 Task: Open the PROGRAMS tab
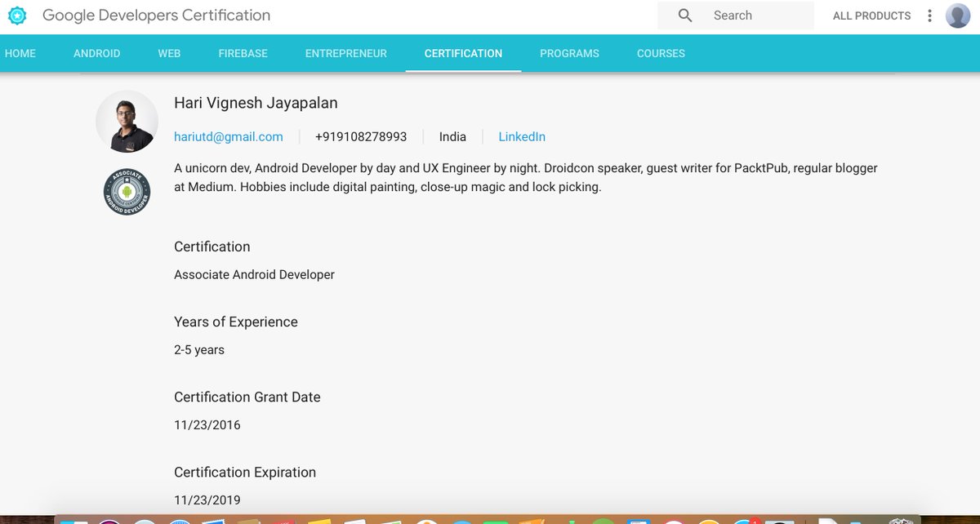[569, 53]
